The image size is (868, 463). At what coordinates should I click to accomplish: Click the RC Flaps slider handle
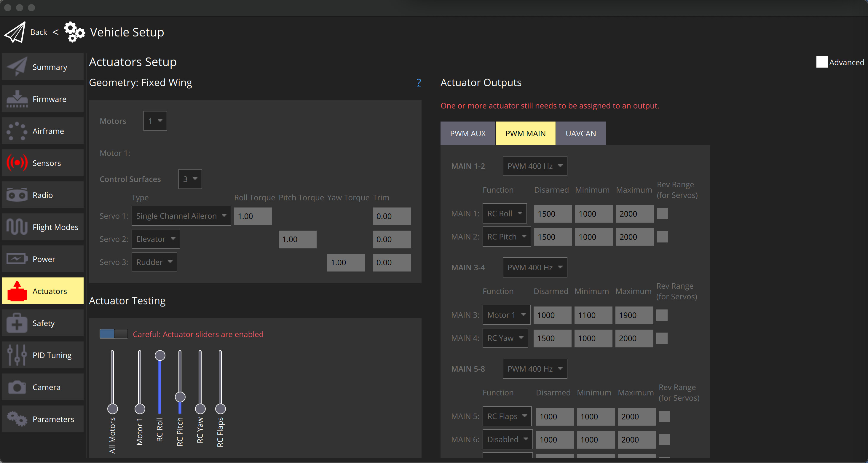[x=220, y=409]
